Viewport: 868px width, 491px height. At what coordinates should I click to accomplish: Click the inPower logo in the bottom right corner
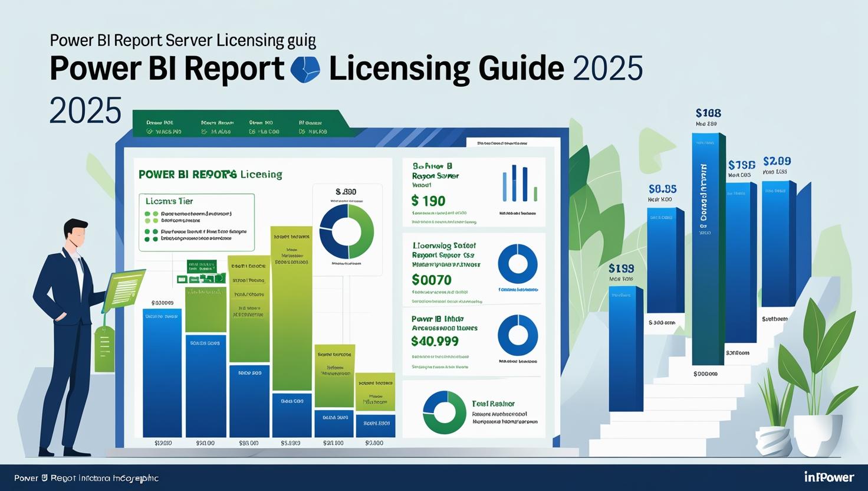828,477
